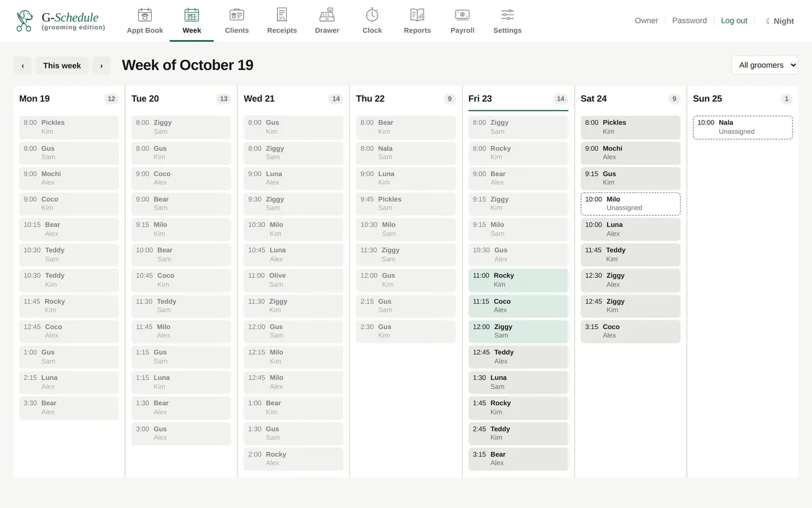Open Thursday's 2:30 Gus appointment

406,331
